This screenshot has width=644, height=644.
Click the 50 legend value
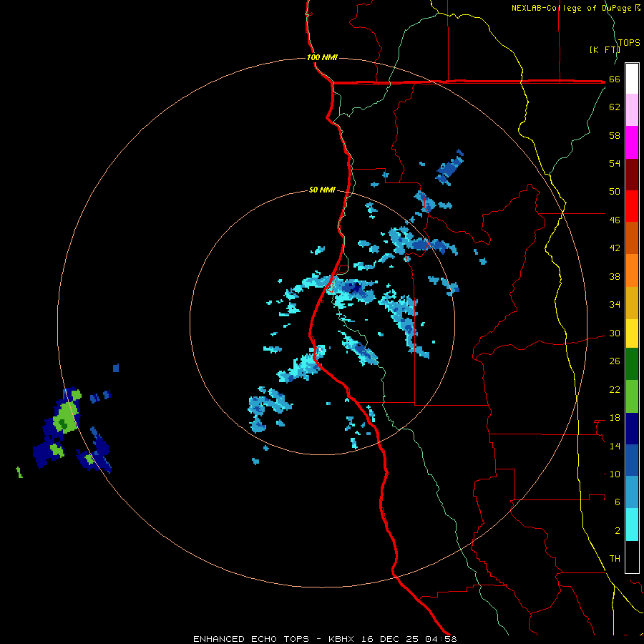coord(615,192)
